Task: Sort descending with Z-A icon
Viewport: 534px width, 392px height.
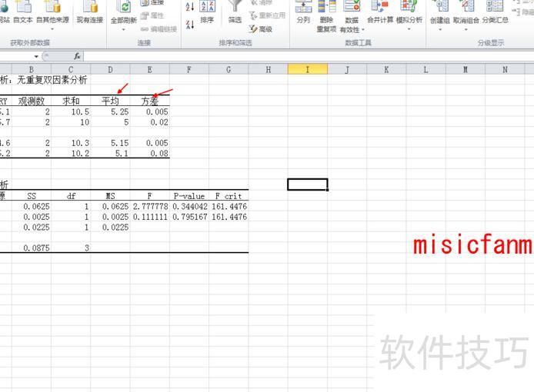Action: pyautogui.click(x=190, y=25)
